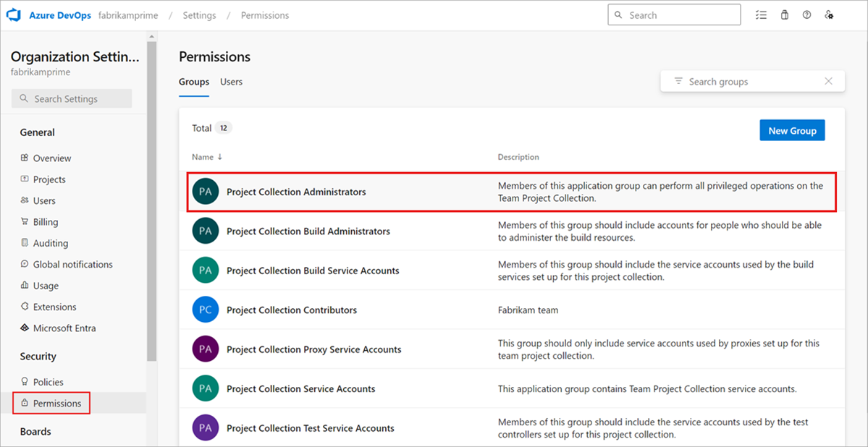
Task: Click the Description column header
Action: point(518,157)
